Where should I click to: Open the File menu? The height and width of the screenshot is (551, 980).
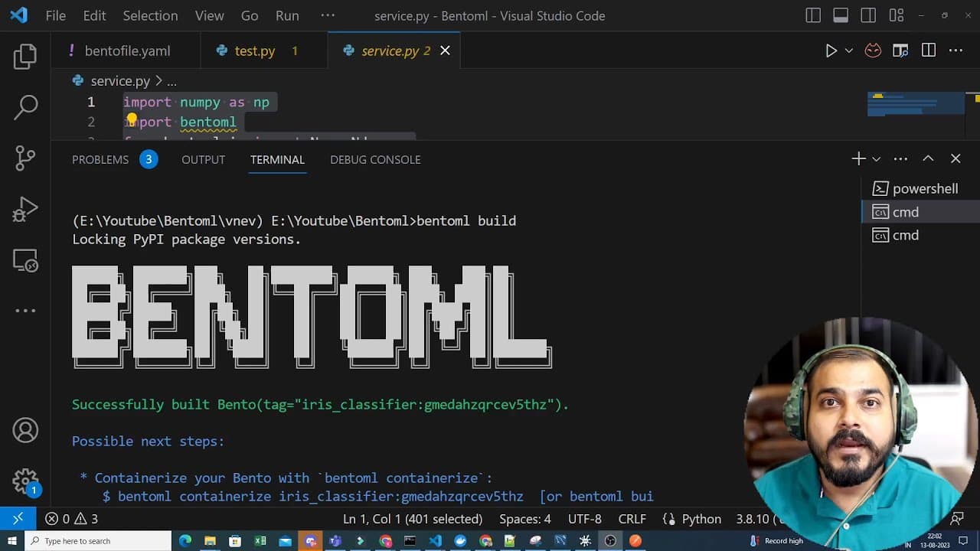[56, 15]
